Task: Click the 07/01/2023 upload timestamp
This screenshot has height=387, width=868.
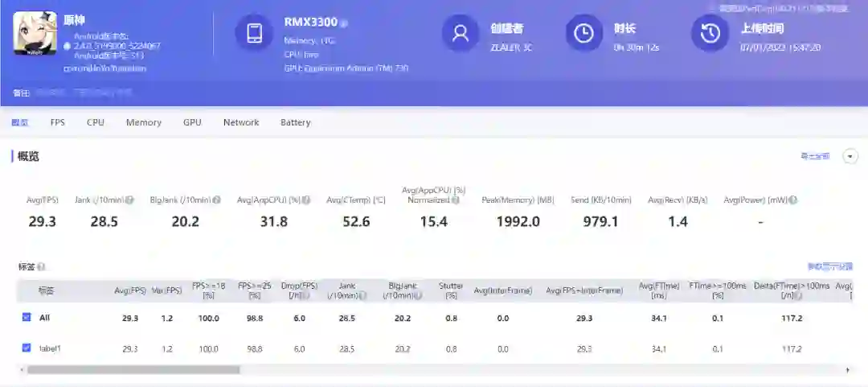Action: (780, 47)
